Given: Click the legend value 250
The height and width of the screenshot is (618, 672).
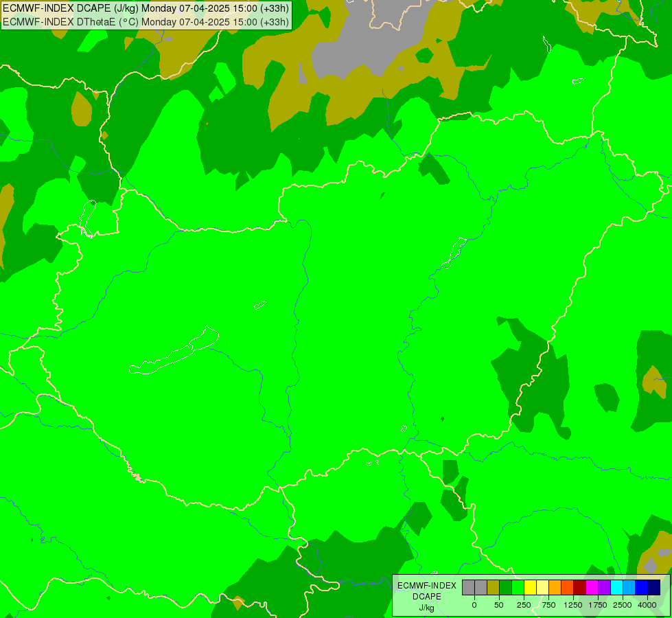Looking at the screenshot, I should [524, 605].
